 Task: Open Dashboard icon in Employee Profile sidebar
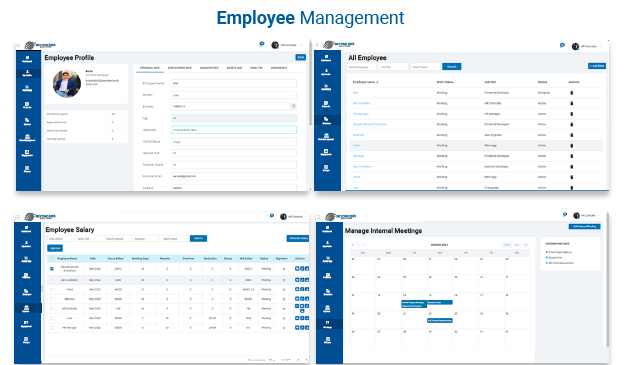[x=27, y=59]
